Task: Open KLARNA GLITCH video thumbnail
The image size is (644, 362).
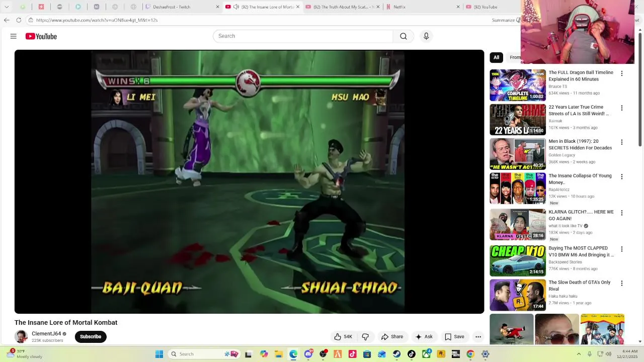Action: click(x=518, y=224)
